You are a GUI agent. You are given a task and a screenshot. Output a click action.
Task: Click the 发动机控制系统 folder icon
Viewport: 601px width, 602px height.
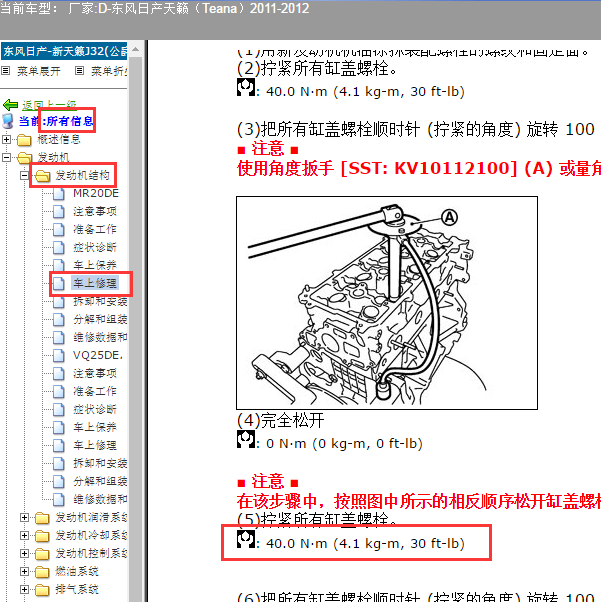pos(42,554)
